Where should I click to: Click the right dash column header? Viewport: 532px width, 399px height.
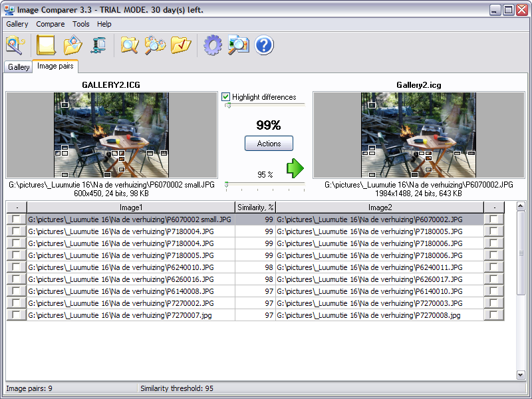[494, 207]
